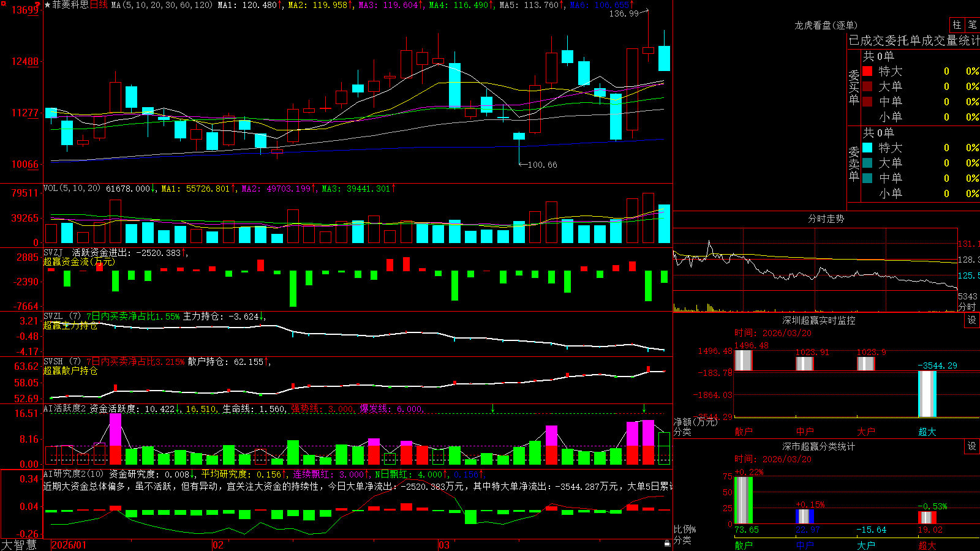The width and height of the screenshot is (980, 551).
Task: Click the 02 month marker on the time axis
Action: 218,545
